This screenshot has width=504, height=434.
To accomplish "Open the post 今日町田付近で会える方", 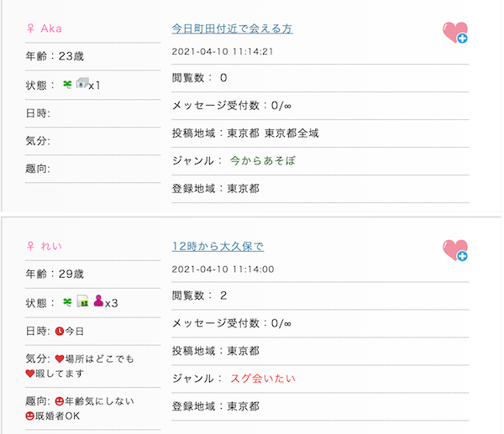I will tap(232, 29).
